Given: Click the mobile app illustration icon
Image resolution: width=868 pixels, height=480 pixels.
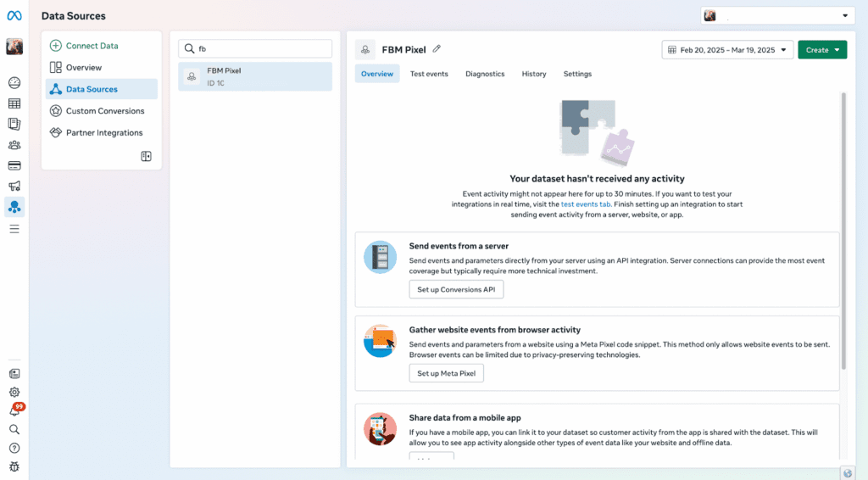Looking at the screenshot, I should 381,429.
